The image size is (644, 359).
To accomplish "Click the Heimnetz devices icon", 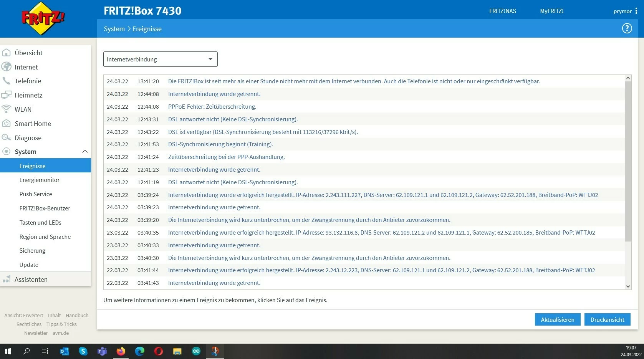I will point(7,95).
